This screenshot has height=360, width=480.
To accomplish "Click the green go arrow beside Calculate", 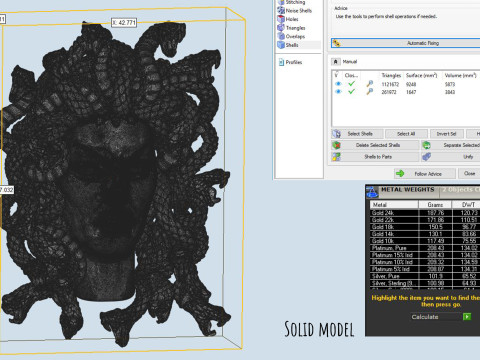I will pyautogui.click(x=467, y=317).
